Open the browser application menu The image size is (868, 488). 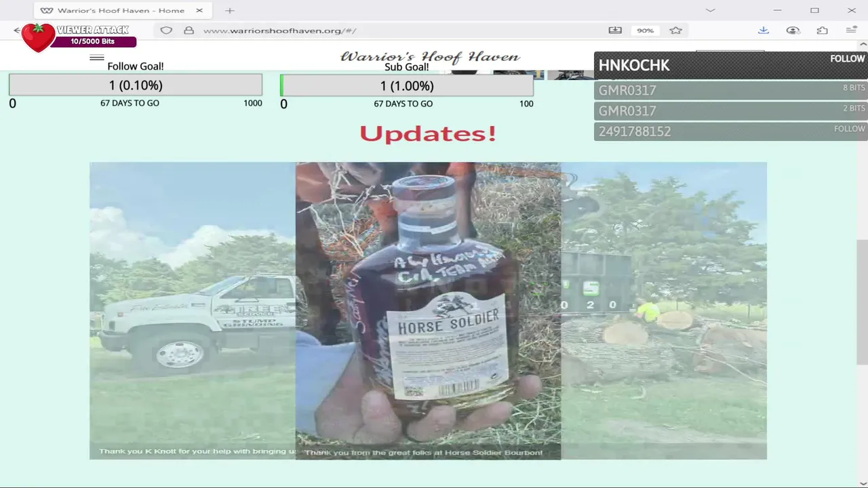point(852,30)
